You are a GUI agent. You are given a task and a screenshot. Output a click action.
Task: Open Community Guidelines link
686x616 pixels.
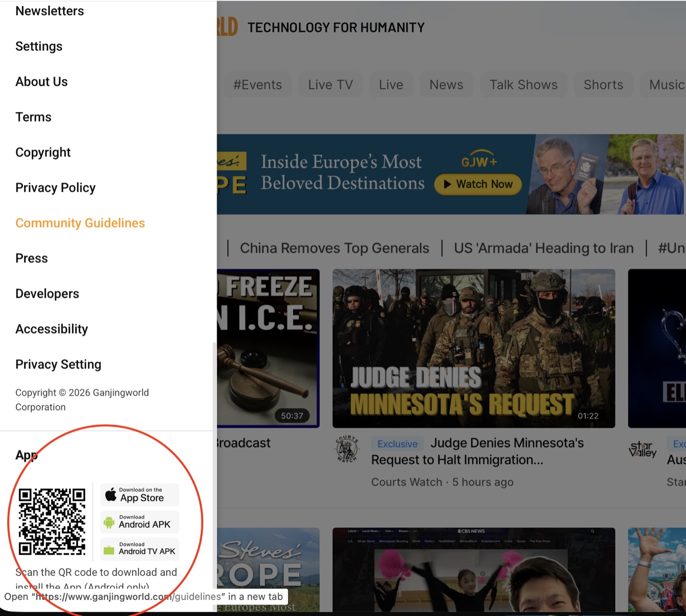(80, 223)
